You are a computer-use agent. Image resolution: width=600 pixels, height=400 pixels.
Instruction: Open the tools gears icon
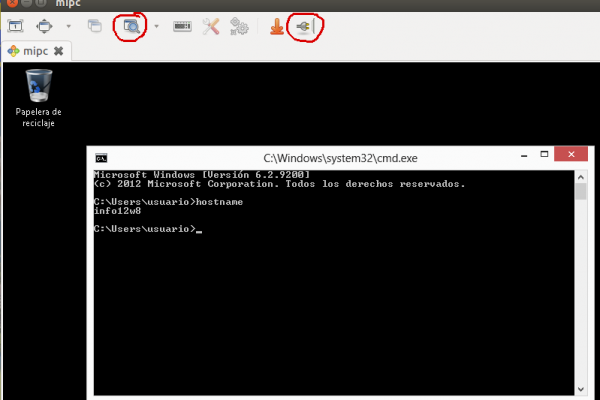pos(239,26)
